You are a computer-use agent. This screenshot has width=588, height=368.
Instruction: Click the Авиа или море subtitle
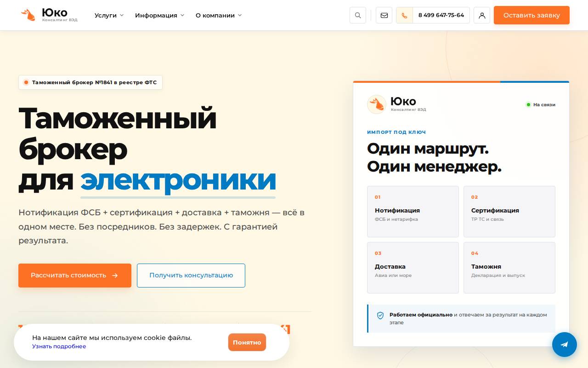pyautogui.click(x=393, y=276)
